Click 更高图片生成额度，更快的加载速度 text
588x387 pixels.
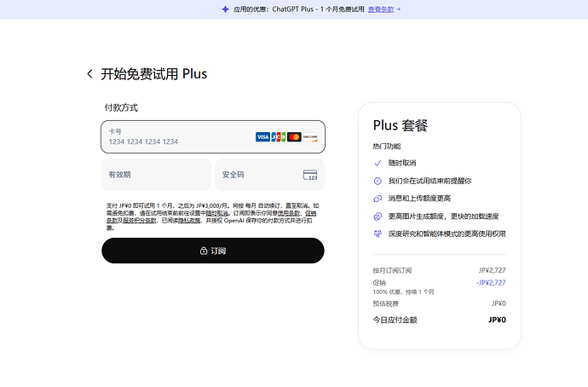[443, 217]
